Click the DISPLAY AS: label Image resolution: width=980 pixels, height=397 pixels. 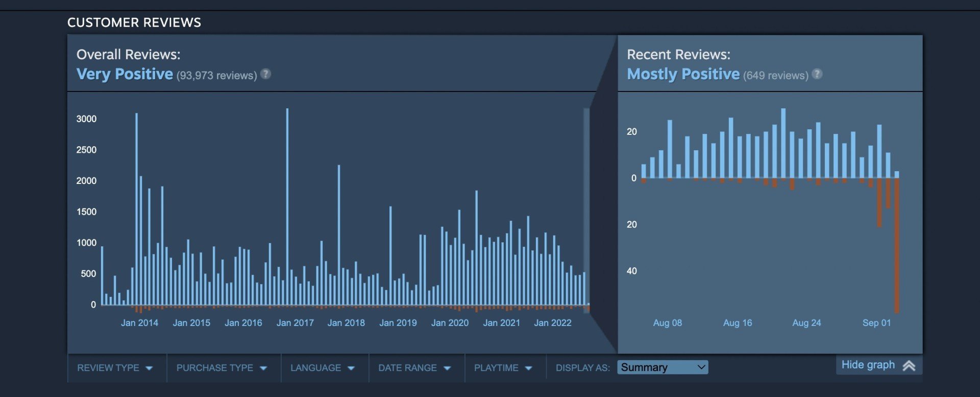click(x=583, y=368)
